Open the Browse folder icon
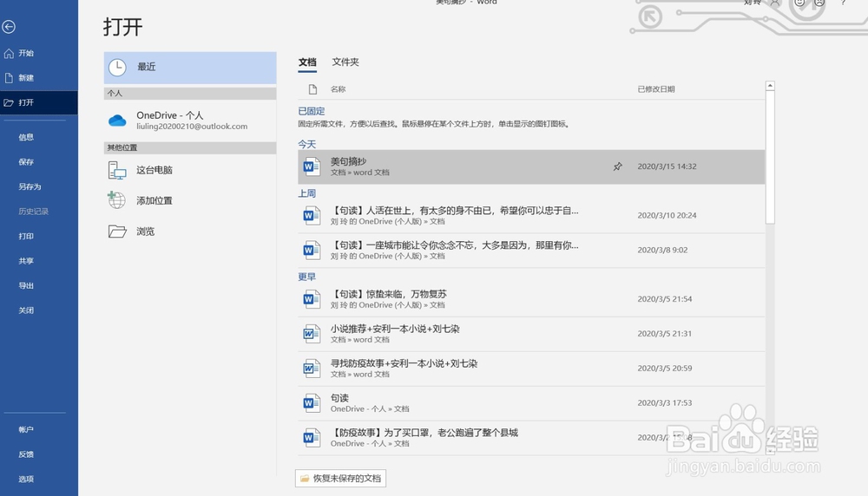Viewport: 868px width, 496px height. pos(117,232)
